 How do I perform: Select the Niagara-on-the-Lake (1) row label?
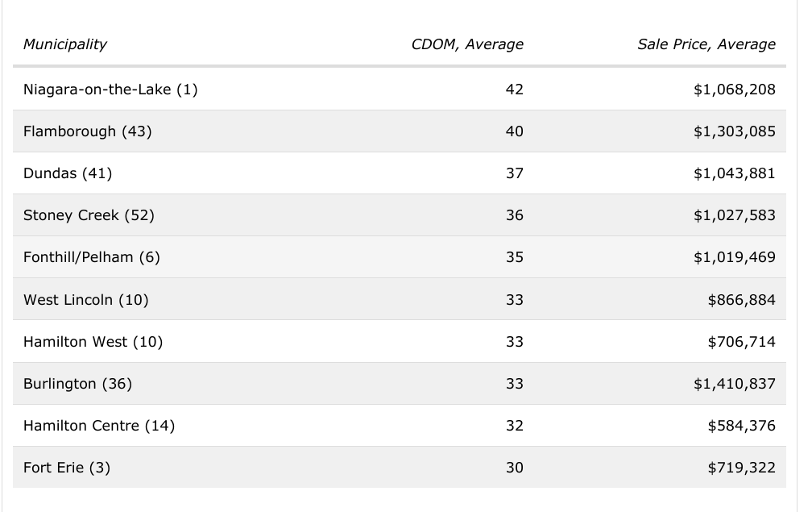tap(110, 89)
